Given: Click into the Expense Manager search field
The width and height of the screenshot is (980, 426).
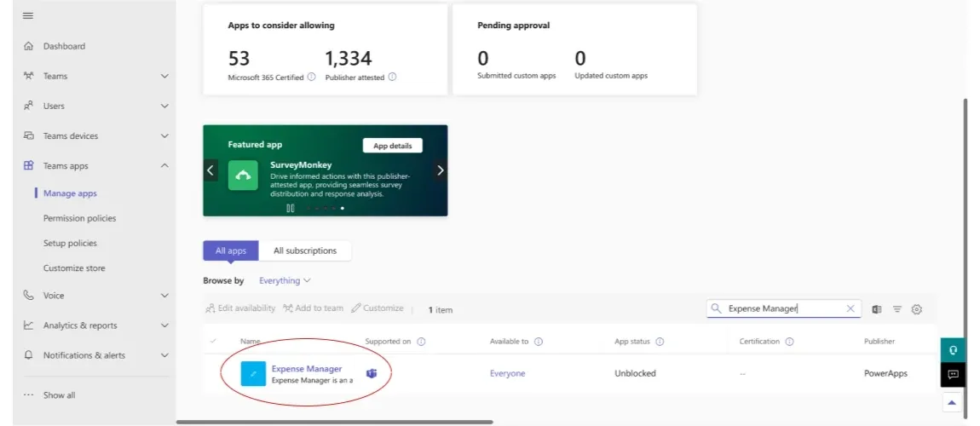Looking at the screenshot, I should point(784,308).
